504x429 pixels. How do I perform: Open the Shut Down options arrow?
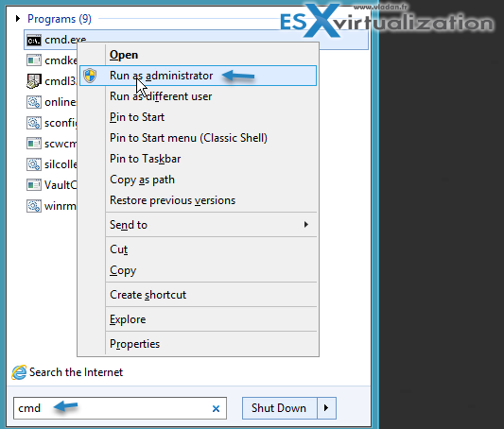(326, 408)
